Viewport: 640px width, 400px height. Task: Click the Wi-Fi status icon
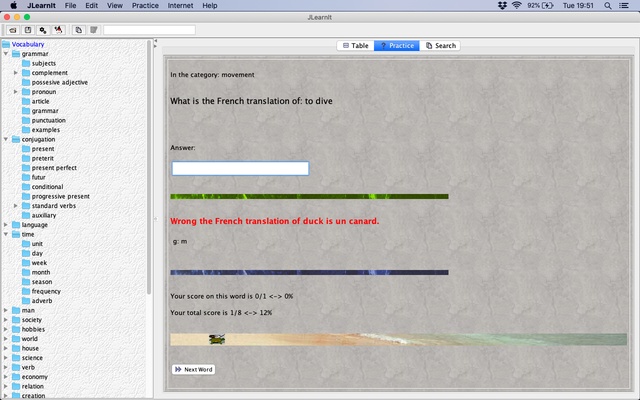pyautogui.click(x=517, y=5)
